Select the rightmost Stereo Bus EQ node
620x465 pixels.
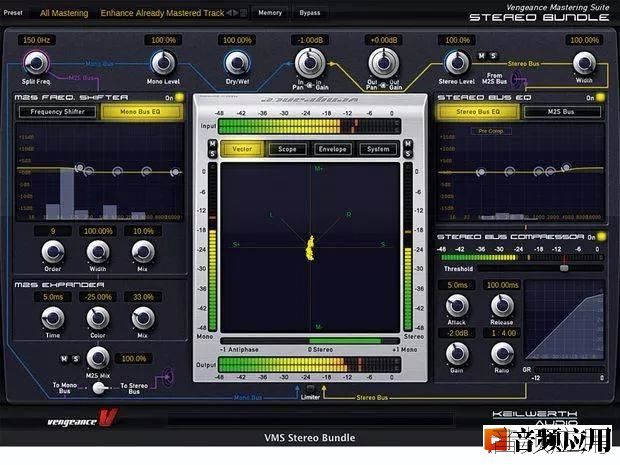(x=566, y=168)
